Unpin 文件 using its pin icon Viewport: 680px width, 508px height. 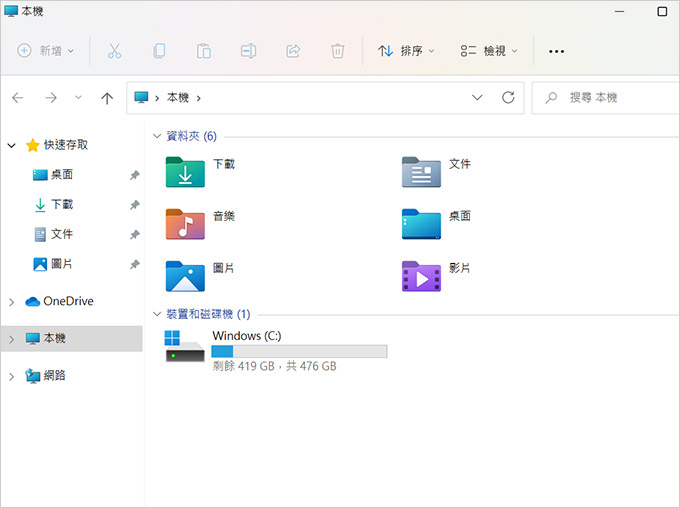click(134, 235)
